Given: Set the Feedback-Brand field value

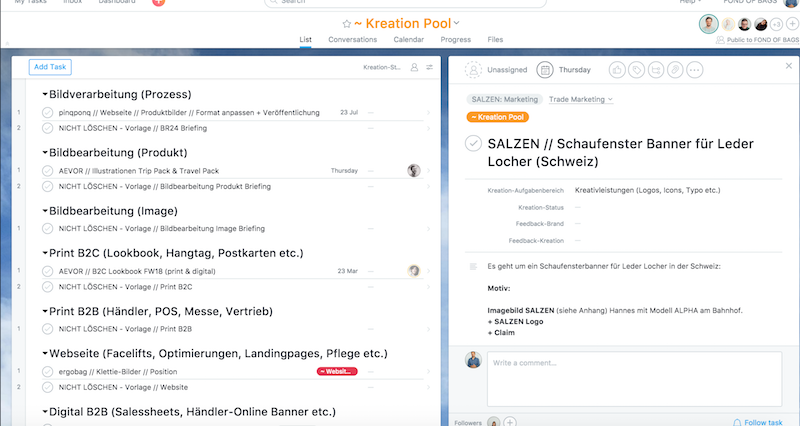Looking at the screenshot, I should [578, 223].
